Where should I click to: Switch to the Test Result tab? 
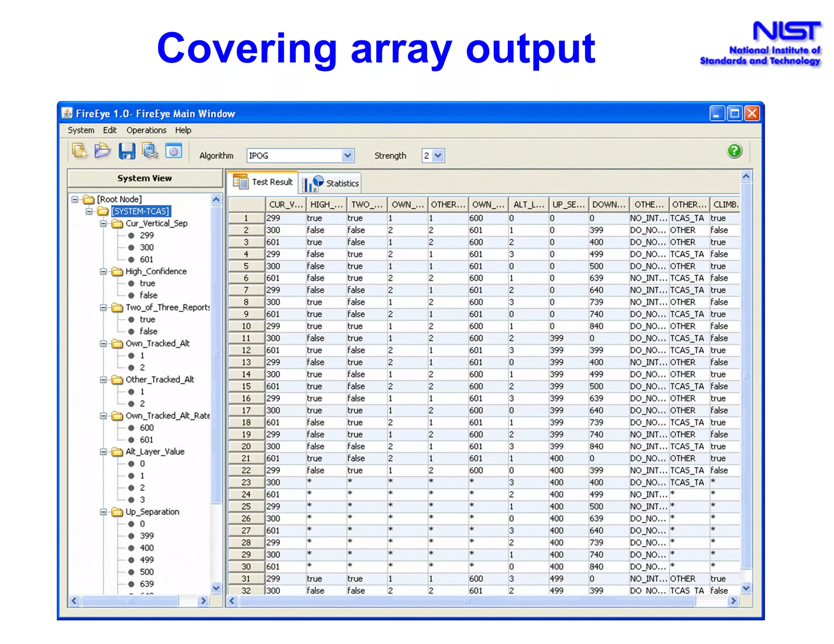[263, 182]
